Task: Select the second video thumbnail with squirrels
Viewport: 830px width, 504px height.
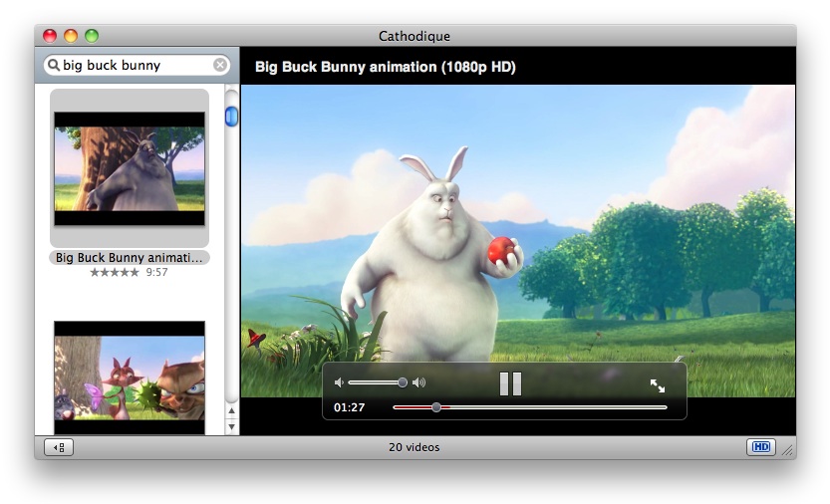Action: click(x=130, y=378)
